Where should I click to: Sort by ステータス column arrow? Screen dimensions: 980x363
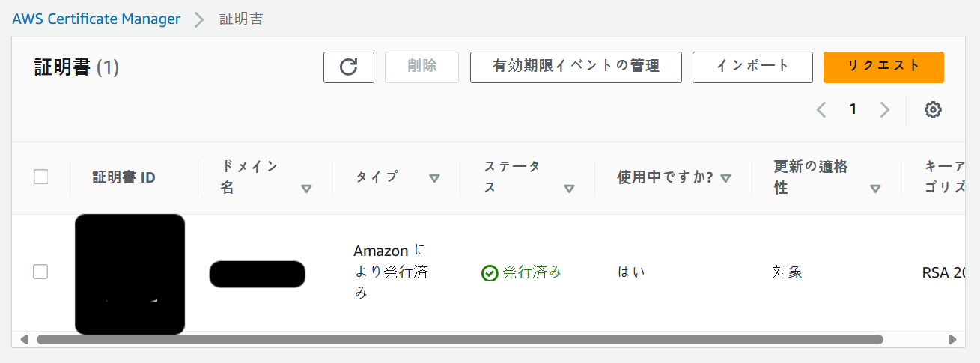click(x=569, y=189)
